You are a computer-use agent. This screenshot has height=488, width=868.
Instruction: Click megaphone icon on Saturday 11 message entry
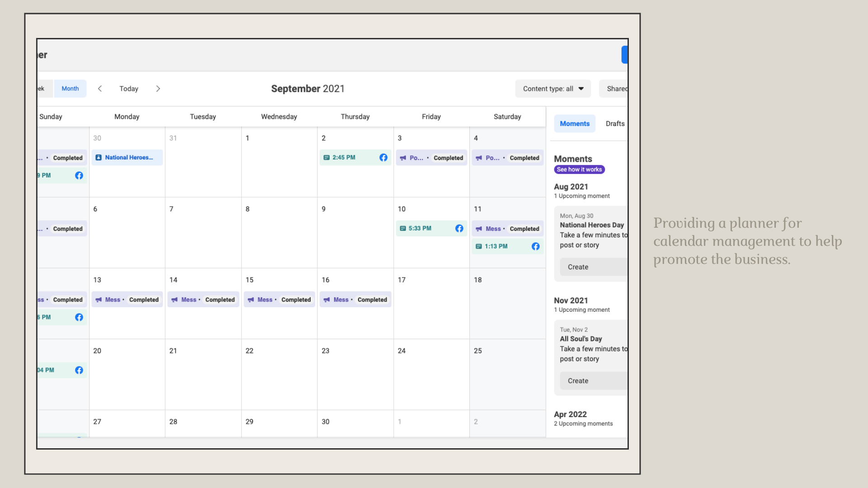(479, 229)
